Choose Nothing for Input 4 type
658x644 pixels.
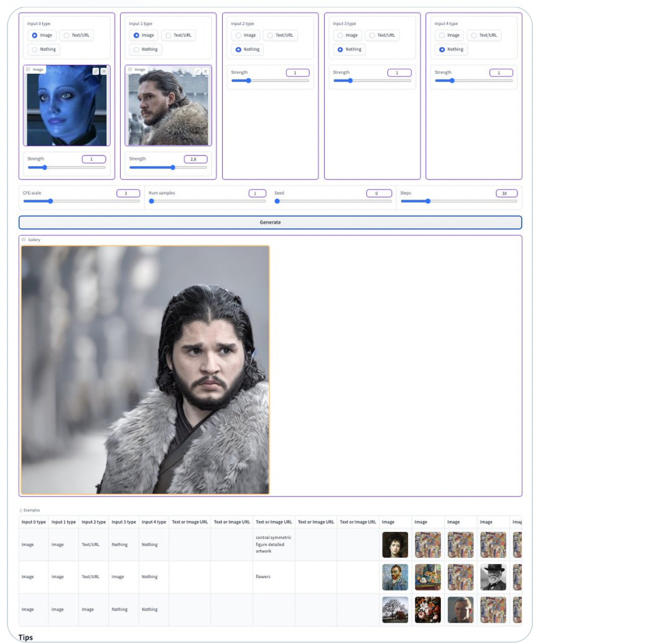[451, 50]
